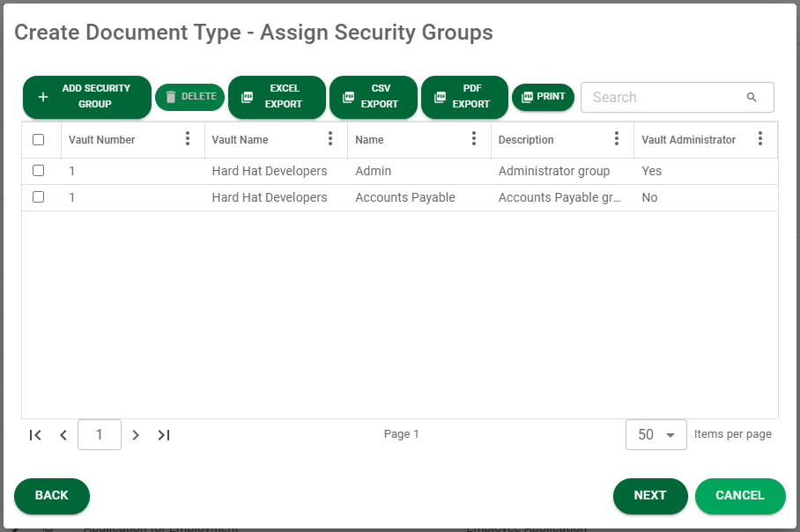
Task: Open the Description column options menu
Action: point(617,138)
